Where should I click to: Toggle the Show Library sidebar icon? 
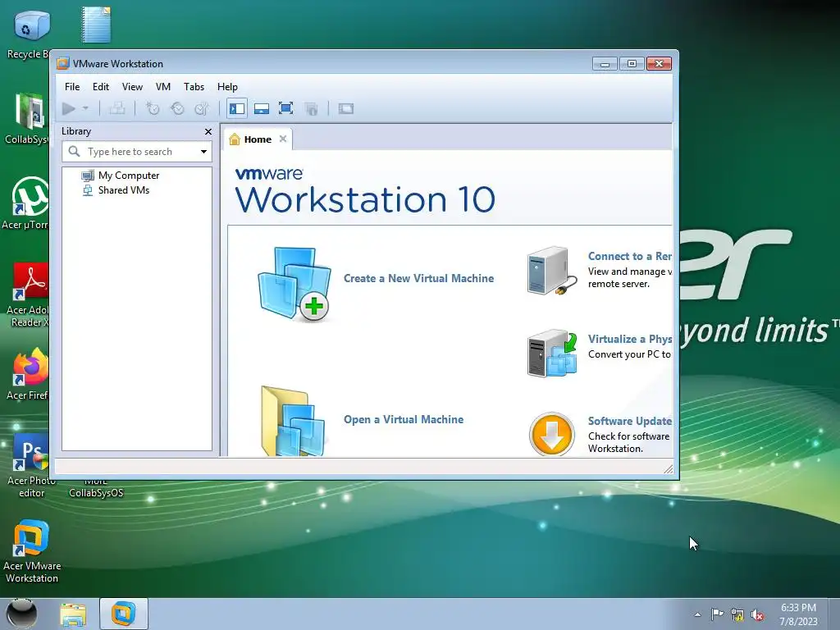click(x=237, y=109)
